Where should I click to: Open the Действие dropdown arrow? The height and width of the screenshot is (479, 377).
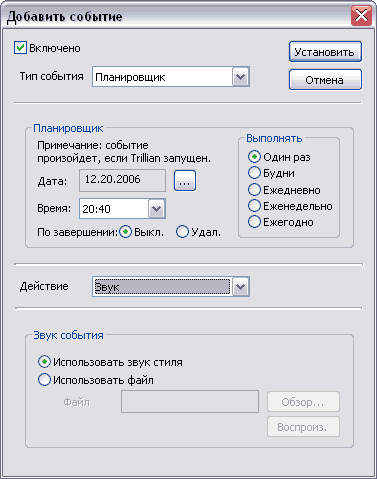point(240,287)
